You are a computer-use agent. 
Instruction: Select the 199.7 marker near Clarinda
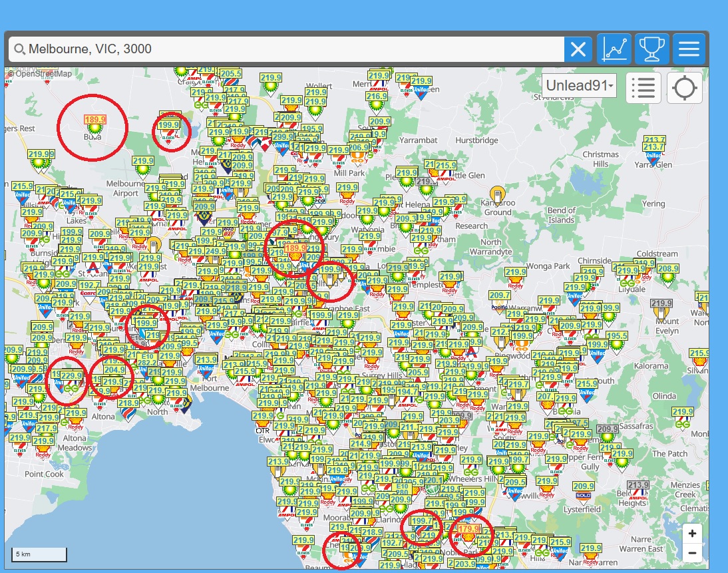pyautogui.click(x=421, y=521)
